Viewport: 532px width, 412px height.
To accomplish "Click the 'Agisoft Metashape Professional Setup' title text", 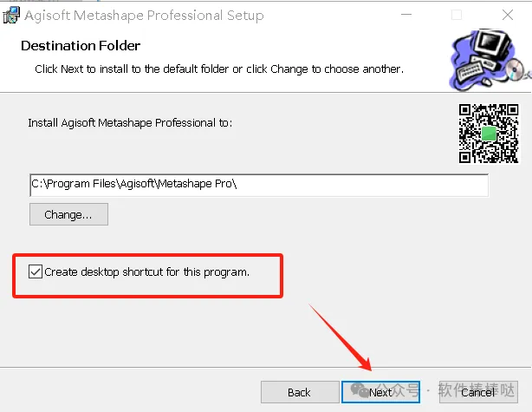I will click(144, 16).
